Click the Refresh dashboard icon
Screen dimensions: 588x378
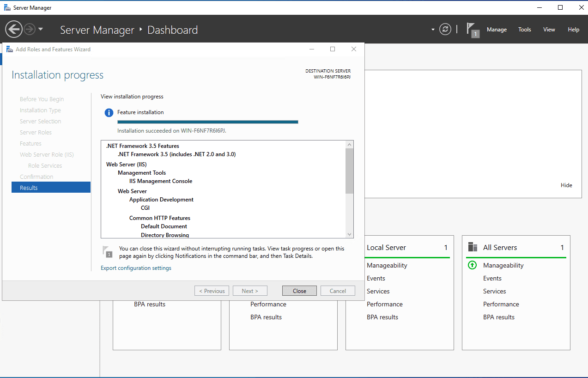pos(445,30)
